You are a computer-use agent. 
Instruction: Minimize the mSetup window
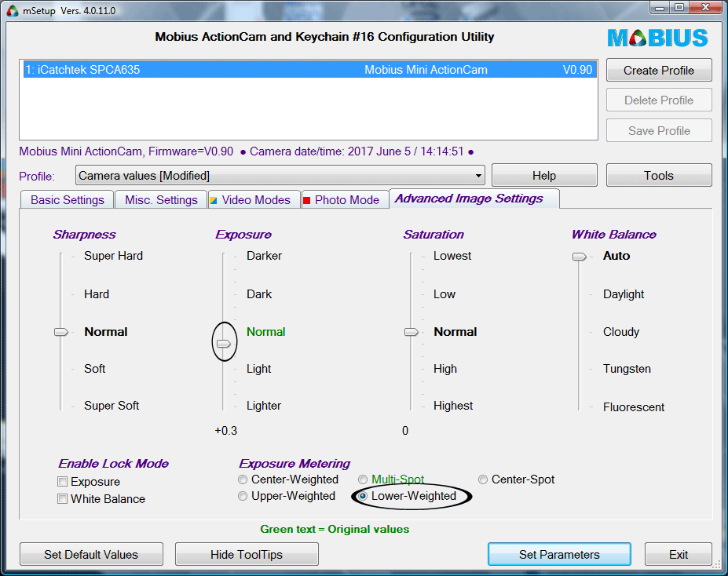(x=660, y=7)
